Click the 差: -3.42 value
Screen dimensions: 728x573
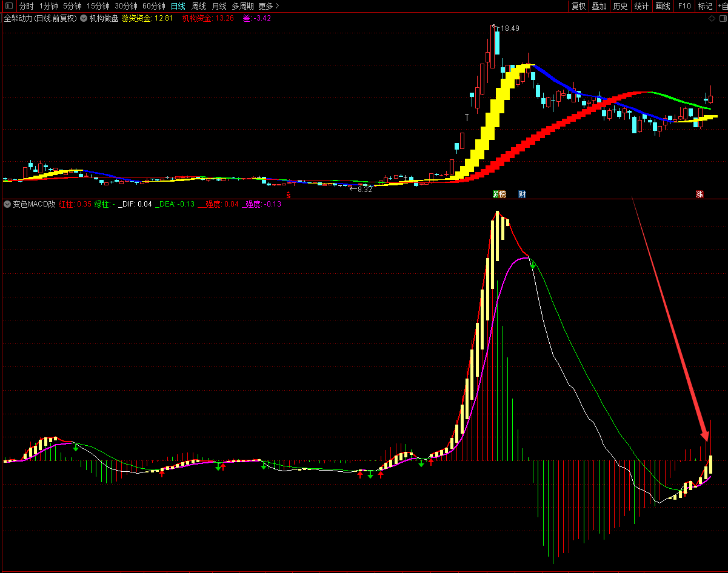[257, 18]
